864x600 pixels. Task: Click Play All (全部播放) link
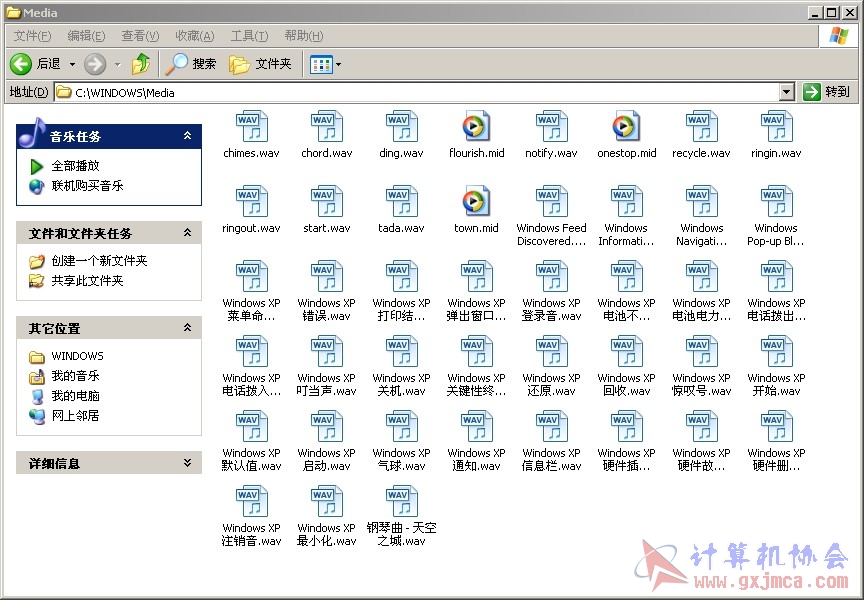click(75, 166)
